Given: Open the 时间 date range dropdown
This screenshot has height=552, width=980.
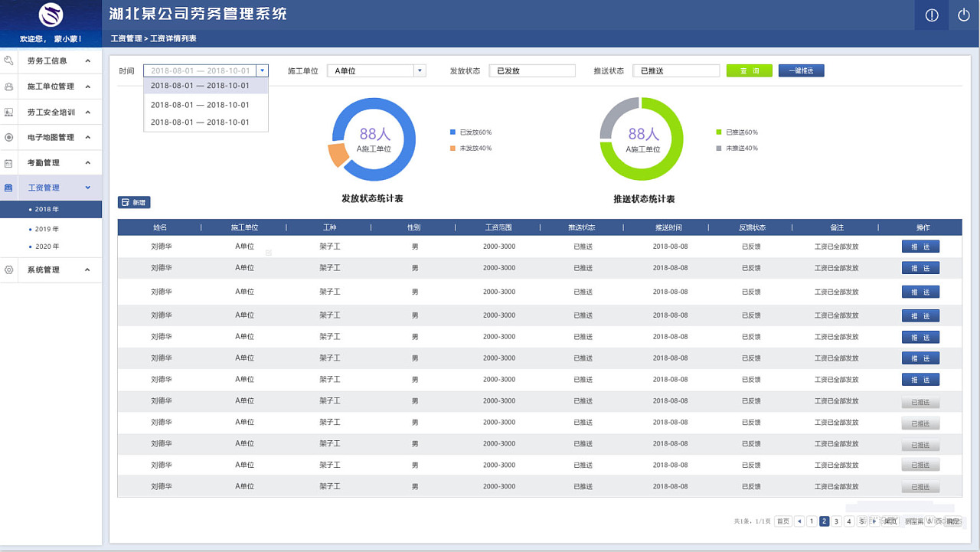Looking at the screenshot, I should pyautogui.click(x=263, y=70).
